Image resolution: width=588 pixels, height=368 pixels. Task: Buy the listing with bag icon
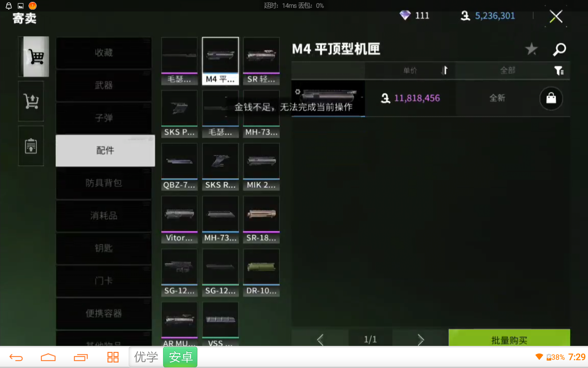click(551, 98)
